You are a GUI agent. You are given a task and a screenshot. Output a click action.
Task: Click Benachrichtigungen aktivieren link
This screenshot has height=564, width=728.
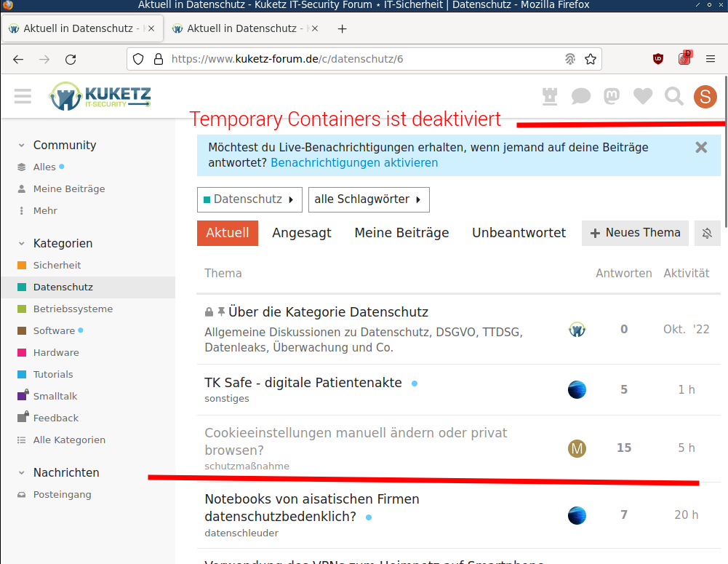click(x=354, y=162)
